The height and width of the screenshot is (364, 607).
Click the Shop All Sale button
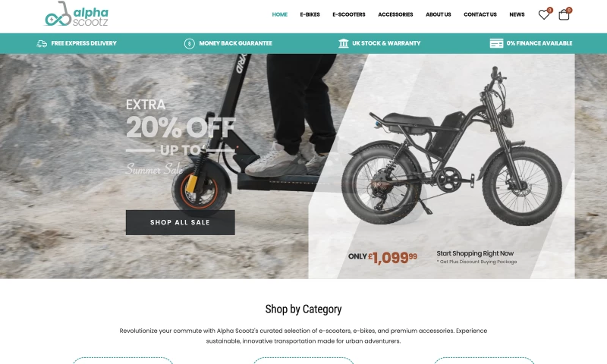[181, 222]
